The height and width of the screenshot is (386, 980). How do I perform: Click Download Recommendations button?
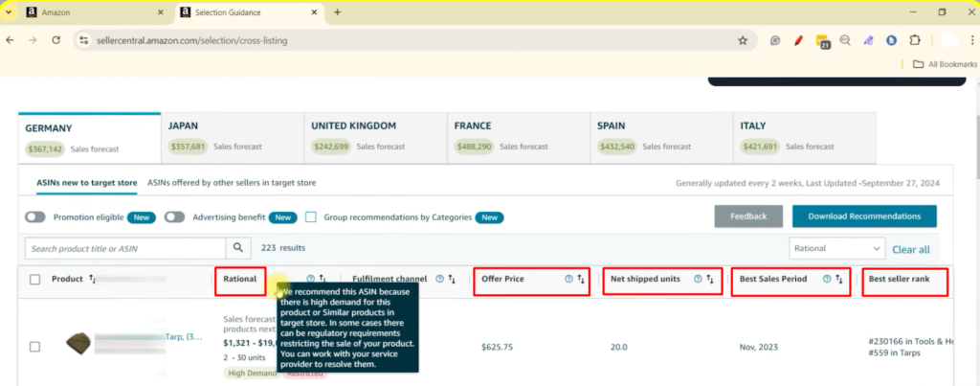864,216
